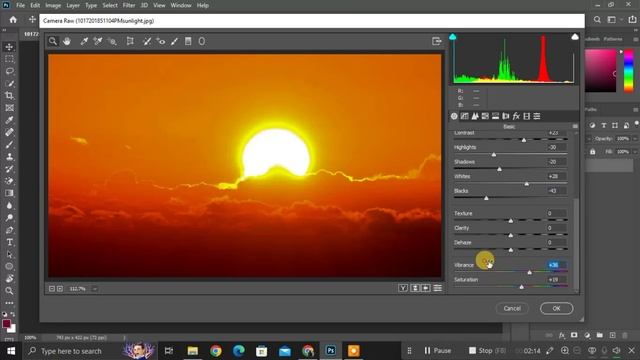Open Google Chrome from taskbar

(x=216, y=351)
